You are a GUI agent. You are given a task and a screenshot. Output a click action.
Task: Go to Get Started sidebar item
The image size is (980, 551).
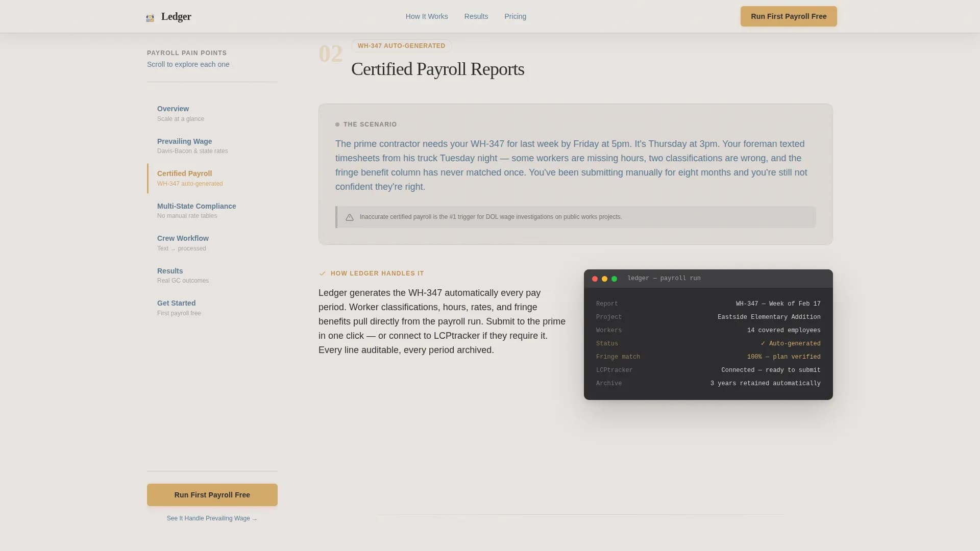pyautogui.click(x=176, y=303)
